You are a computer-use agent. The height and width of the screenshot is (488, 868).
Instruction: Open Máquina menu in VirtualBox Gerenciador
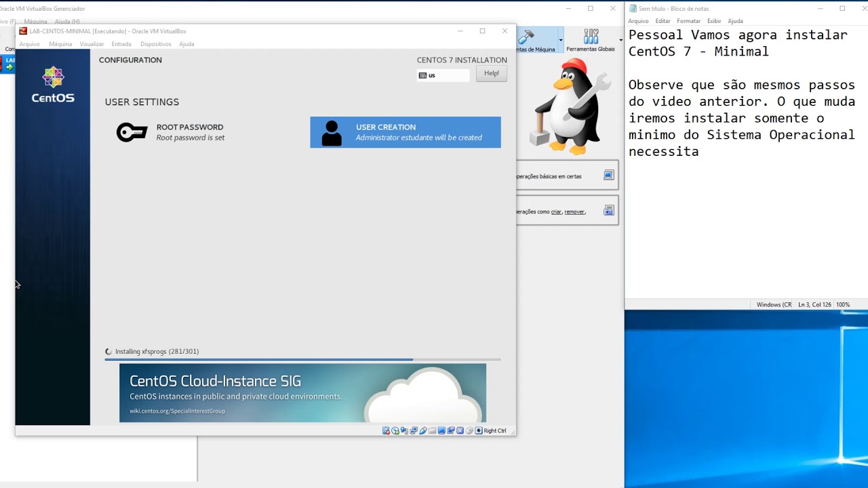tap(35, 22)
